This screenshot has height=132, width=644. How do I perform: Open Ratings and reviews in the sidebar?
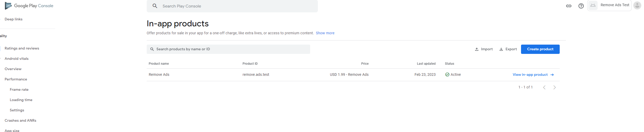tap(22, 48)
